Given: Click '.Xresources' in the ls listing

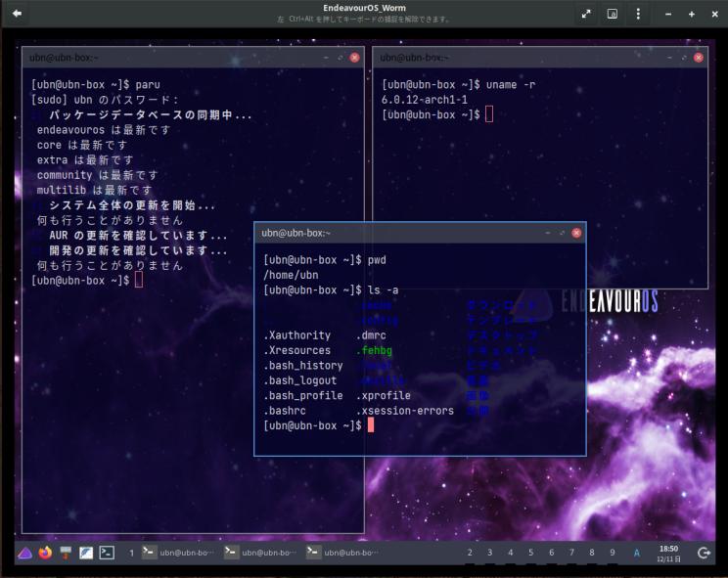Looking at the screenshot, I should [x=297, y=350].
